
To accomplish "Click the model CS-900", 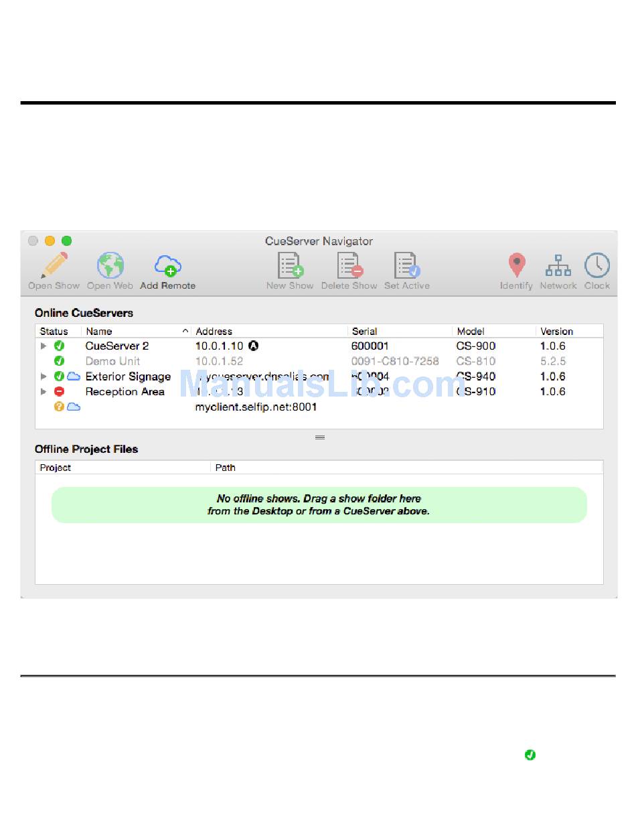I will pos(477,346).
